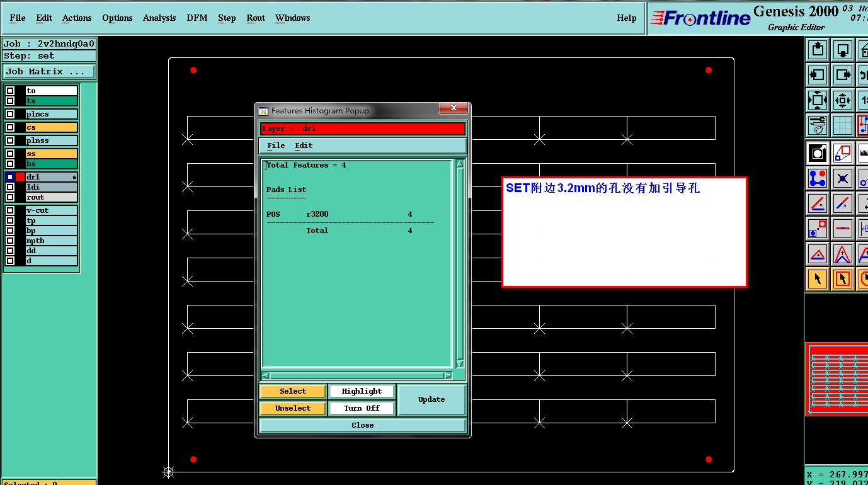868x485 pixels.
Task: Open File menu in Features Histogram Popup
Action: [x=276, y=145]
